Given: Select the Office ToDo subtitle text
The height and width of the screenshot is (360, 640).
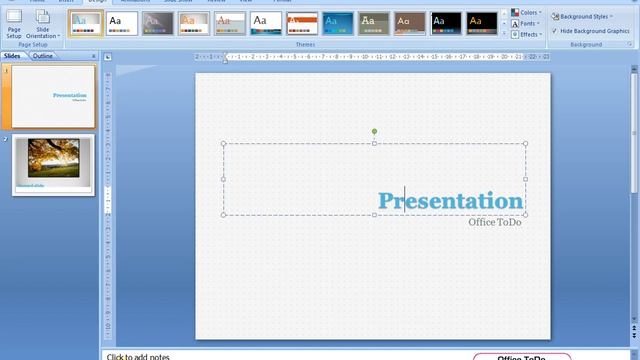Looking at the screenshot, I should pyautogui.click(x=495, y=222).
